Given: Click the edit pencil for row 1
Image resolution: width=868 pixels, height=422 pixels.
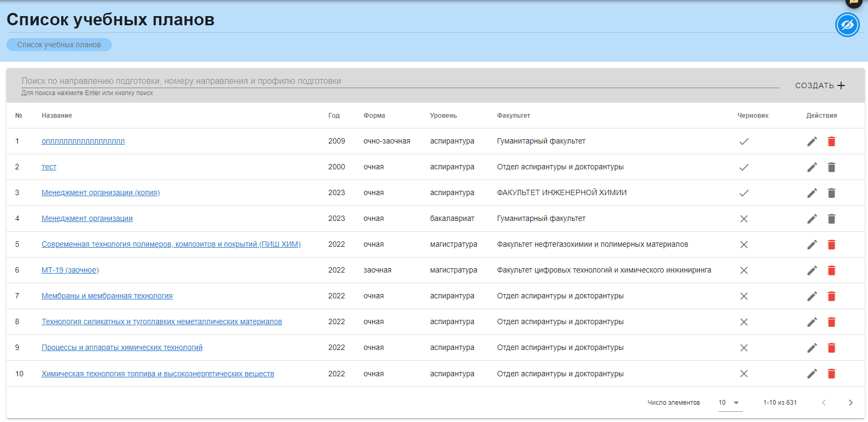Looking at the screenshot, I should click(x=812, y=141).
